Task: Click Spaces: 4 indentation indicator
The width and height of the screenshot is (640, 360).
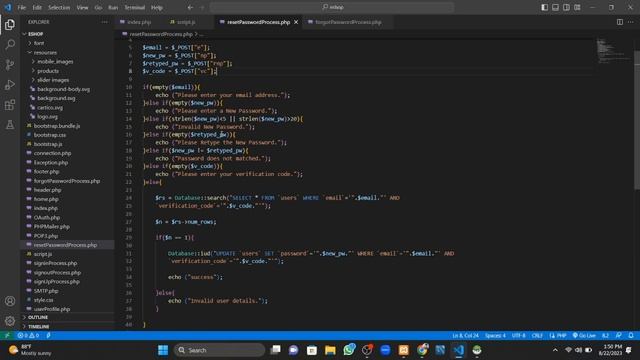Action: [x=495, y=335]
